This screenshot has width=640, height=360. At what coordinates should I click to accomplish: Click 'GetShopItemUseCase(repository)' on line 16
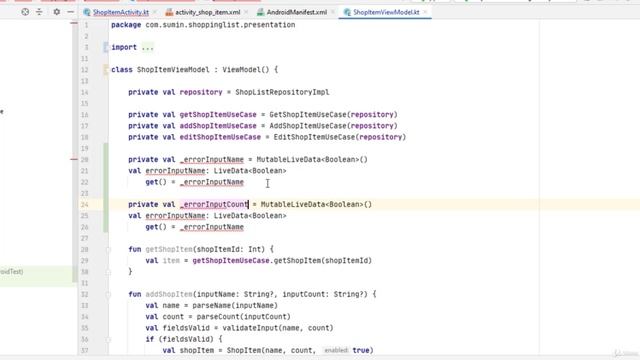click(333, 115)
